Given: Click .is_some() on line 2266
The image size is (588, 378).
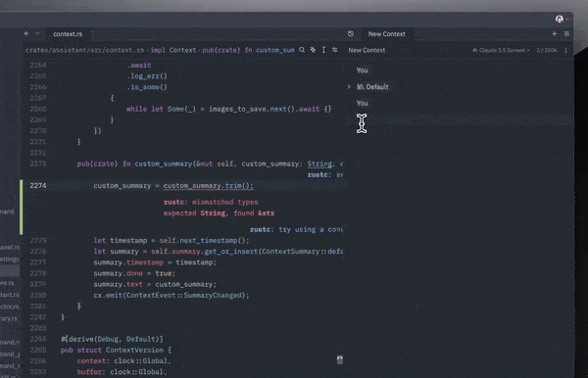Looking at the screenshot, I should point(147,87).
